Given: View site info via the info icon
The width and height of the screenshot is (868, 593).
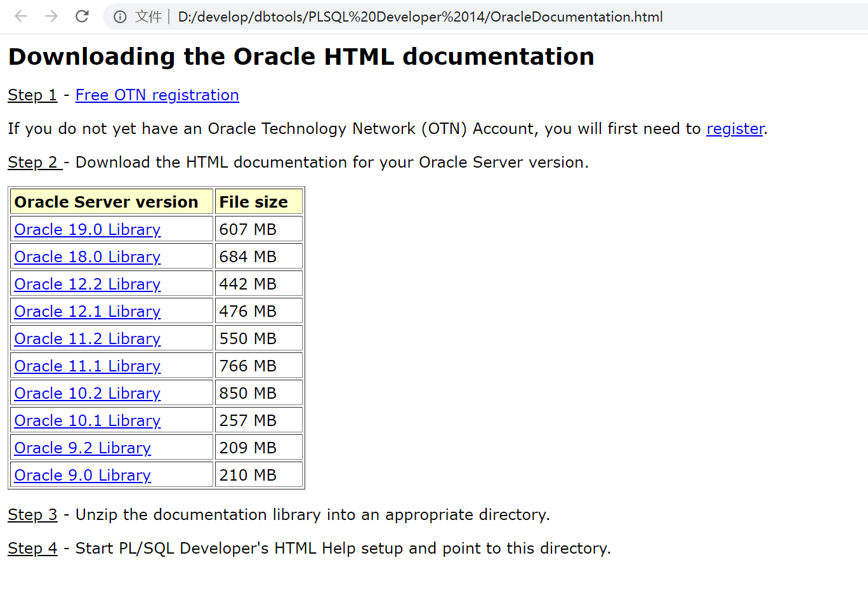Looking at the screenshot, I should tap(120, 17).
